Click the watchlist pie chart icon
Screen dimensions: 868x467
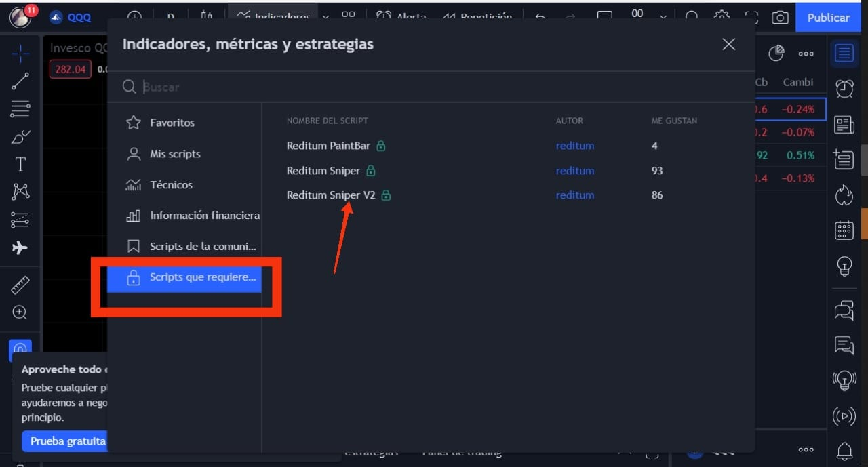pos(777,53)
